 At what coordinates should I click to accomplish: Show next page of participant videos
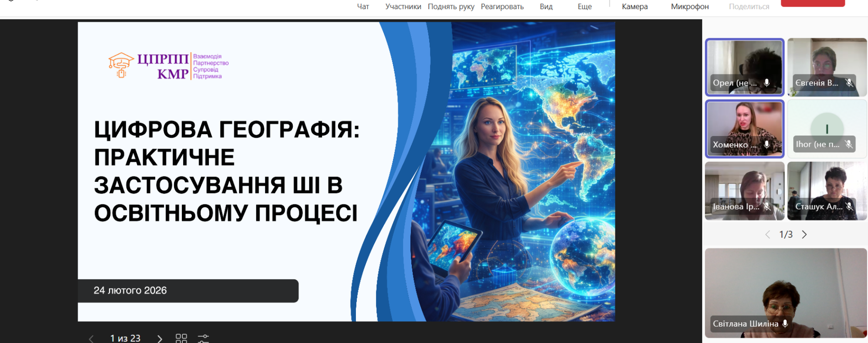point(804,234)
